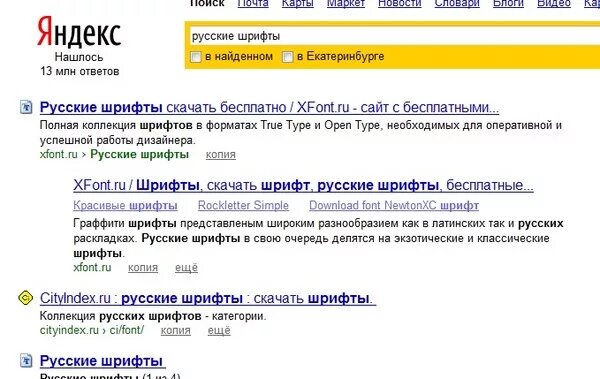The image size is (600, 379).
Task: Click 'ci/font/' path link
Action: pyautogui.click(x=127, y=330)
